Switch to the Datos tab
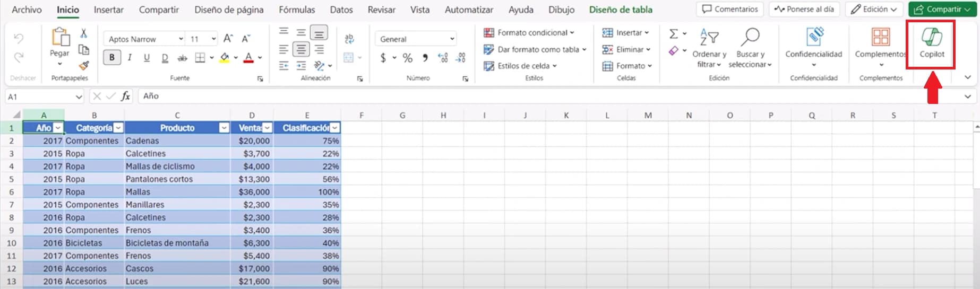980x289 pixels. pos(341,10)
